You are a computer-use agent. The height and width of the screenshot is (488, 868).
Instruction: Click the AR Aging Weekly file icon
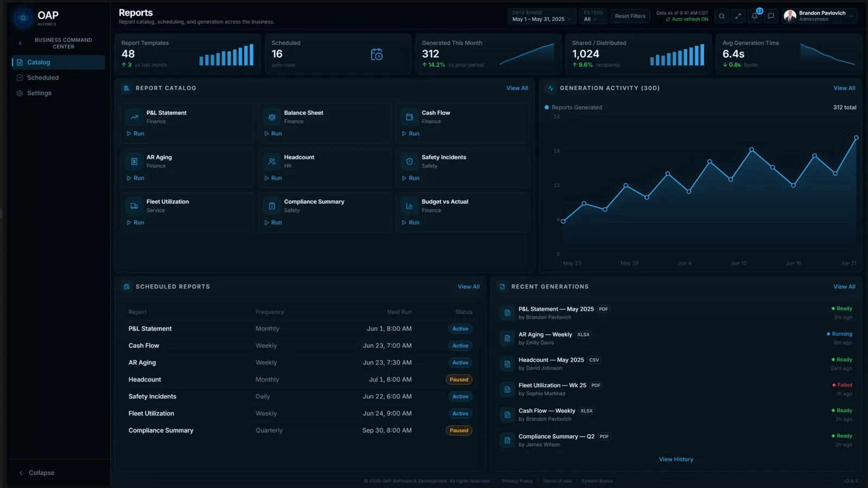point(507,339)
